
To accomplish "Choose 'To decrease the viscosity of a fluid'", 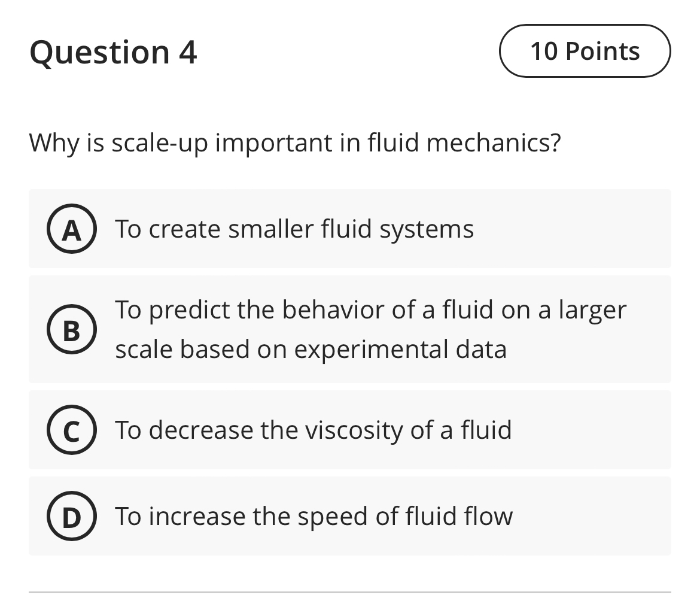I will (x=314, y=430).
